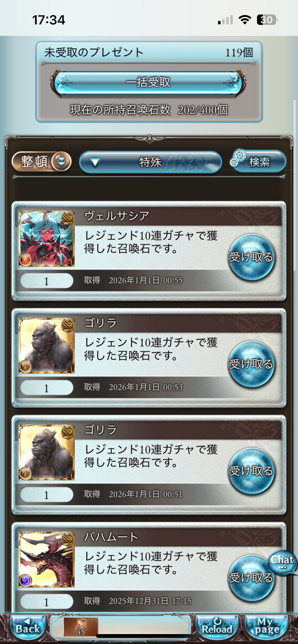298x644 pixels.
Task: Tap the Chat bubble icon
Action: pyautogui.click(x=282, y=563)
